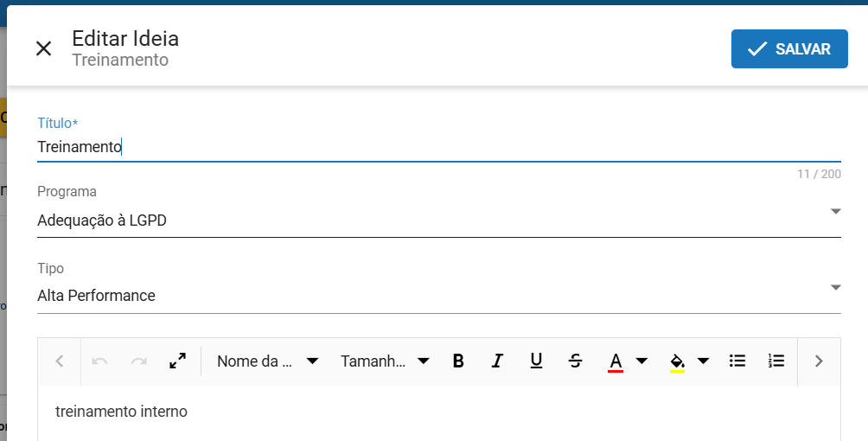Apply strikethrough formatting

575,361
